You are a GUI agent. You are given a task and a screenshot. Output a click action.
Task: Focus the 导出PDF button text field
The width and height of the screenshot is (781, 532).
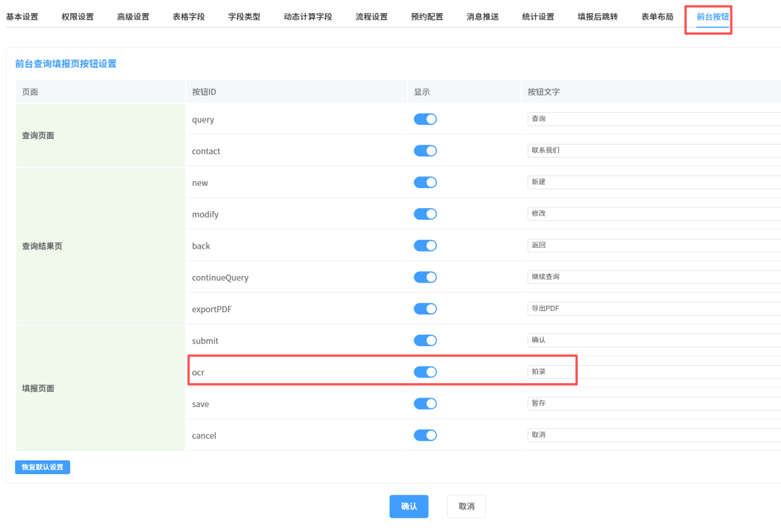(654, 309)
